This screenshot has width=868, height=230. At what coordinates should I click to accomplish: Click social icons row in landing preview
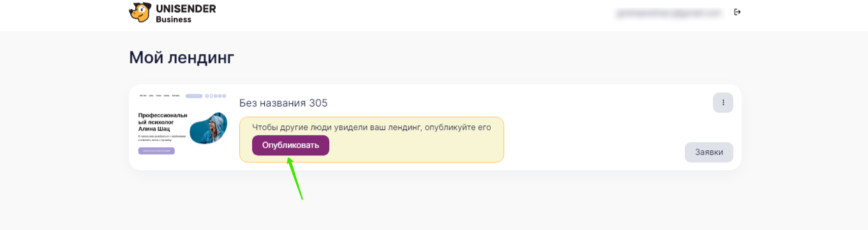click(x=216, y=96)
